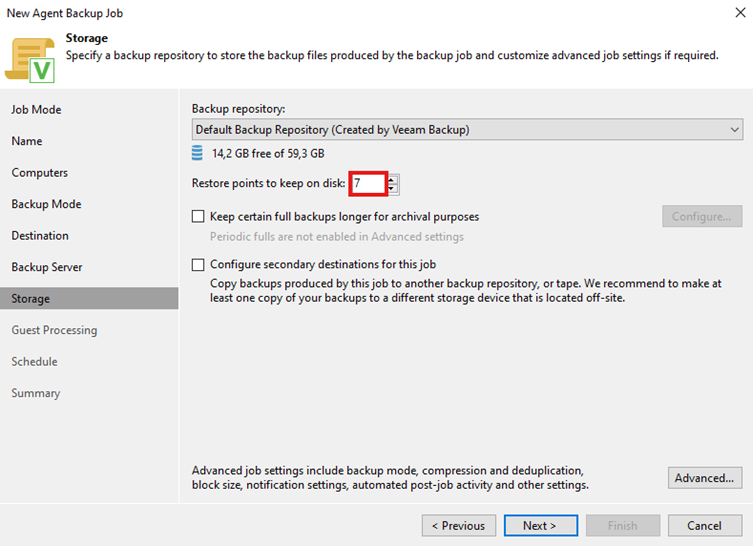Select the Destination step

point(40,236)
